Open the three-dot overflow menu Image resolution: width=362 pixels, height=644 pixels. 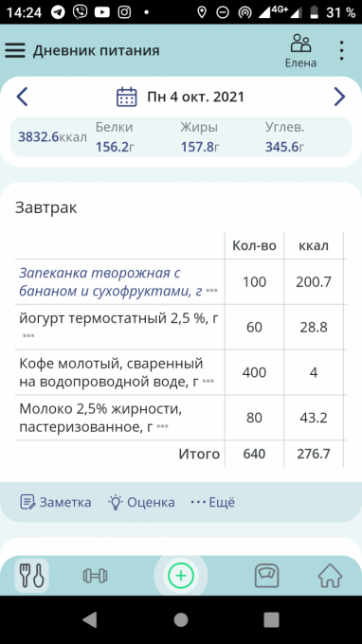coord(341,50)
